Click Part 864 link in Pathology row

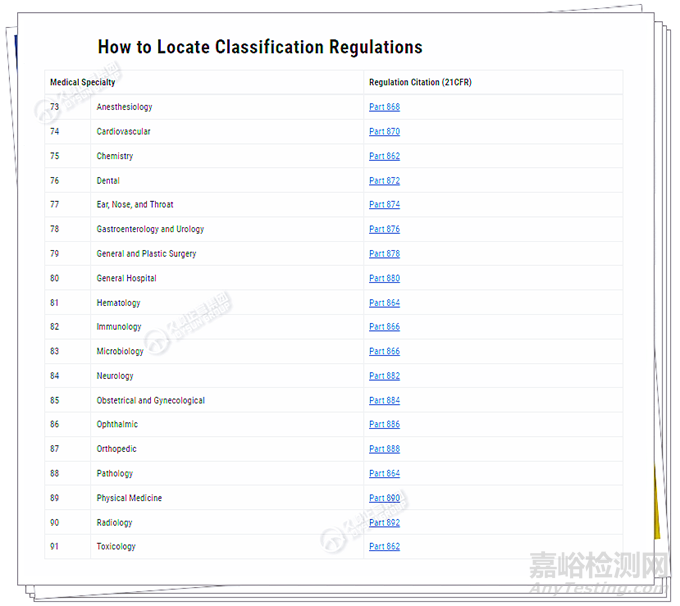click(384, 473)
